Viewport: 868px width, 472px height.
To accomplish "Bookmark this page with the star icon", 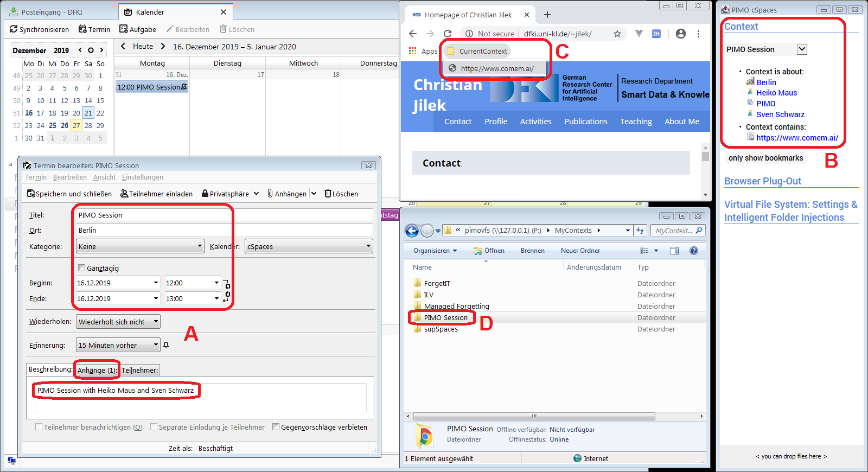I will click(617, 34).
